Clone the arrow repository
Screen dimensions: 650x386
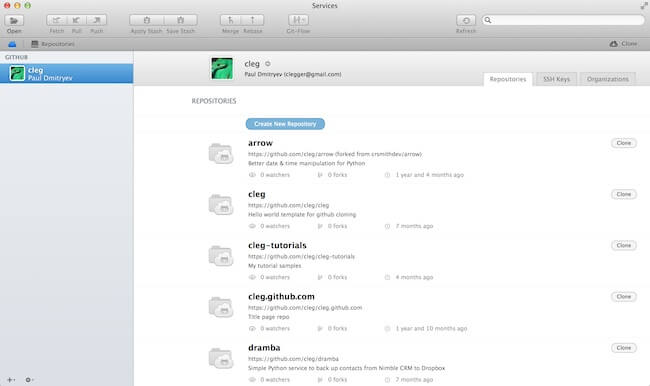(623, 143)
